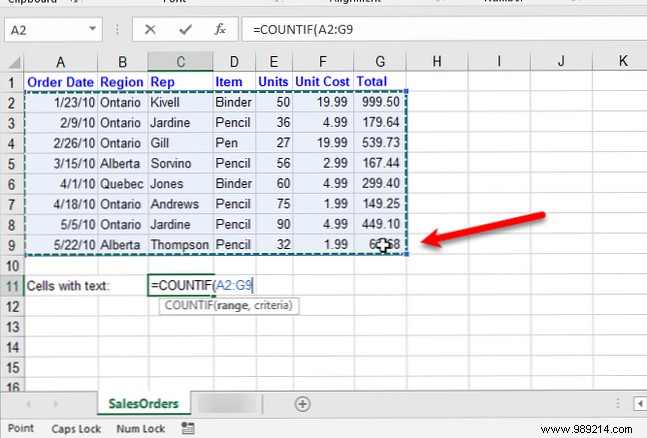This screenshot has height=438, width=647.
Task: Click the criteria argument in tooltip
Action: 272,305
